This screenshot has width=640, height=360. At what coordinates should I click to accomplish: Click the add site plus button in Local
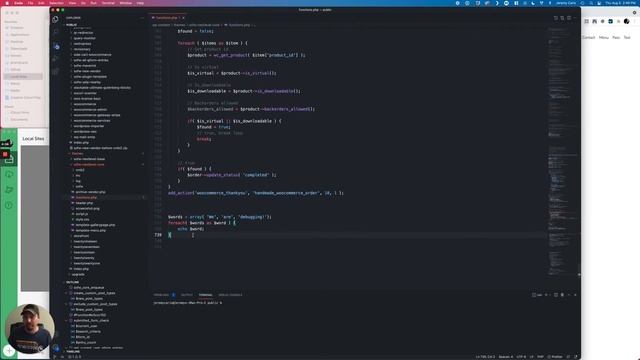pos(9,350)
